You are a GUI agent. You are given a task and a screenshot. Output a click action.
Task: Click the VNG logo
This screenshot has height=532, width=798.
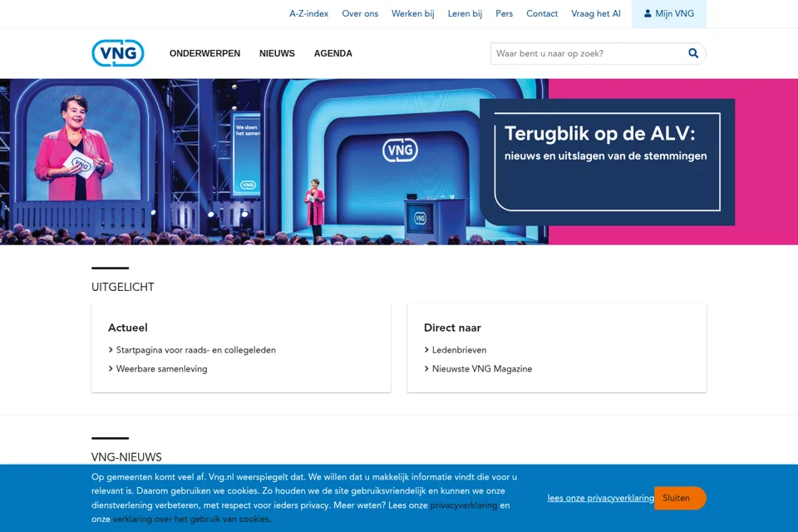click(x=117, y=53)
